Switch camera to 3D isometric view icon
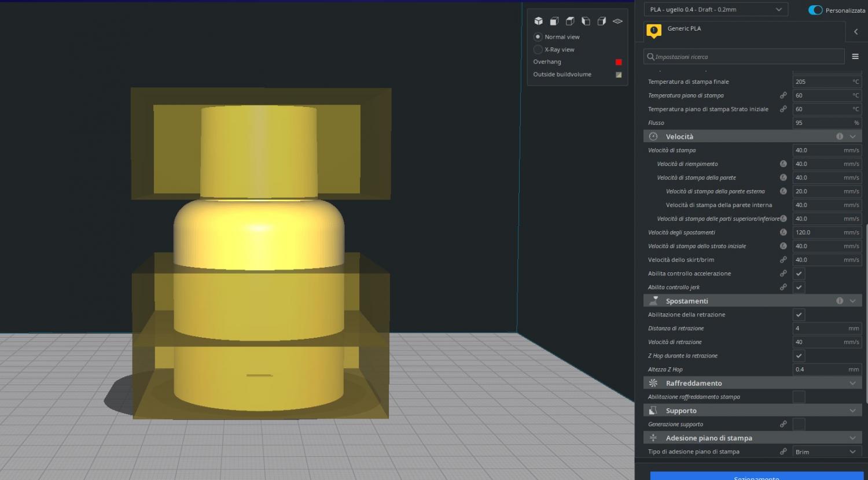 click(538, 21)
